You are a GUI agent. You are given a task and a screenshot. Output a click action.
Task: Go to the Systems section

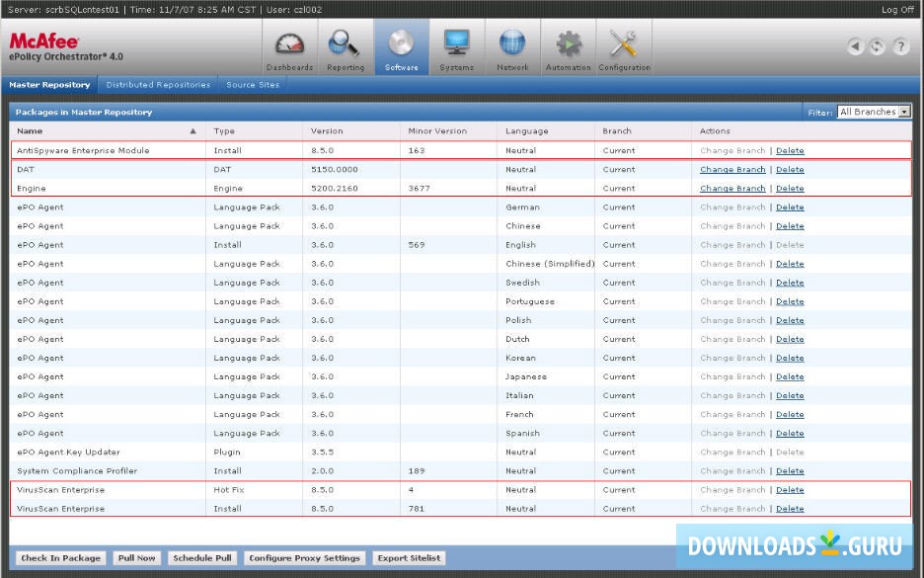457,47
